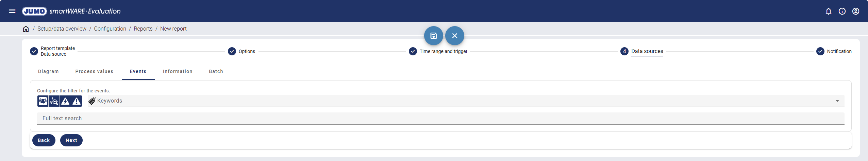Open the info icon in header
The height and width of the screenshot is (161, 868).
coord(842,11)
